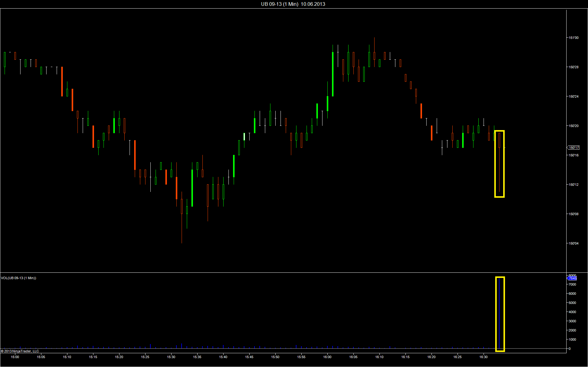Select the VOL(UB 09-13 (1 Min)) indicator label
588x367 pixels.
pyautogui.click(x=19, y=278)
